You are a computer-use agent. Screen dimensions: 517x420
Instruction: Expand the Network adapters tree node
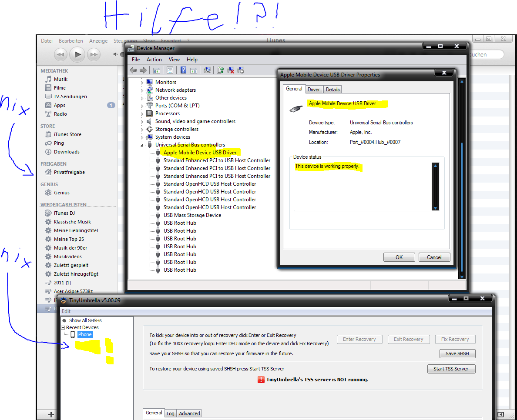[x=142, y=90]
